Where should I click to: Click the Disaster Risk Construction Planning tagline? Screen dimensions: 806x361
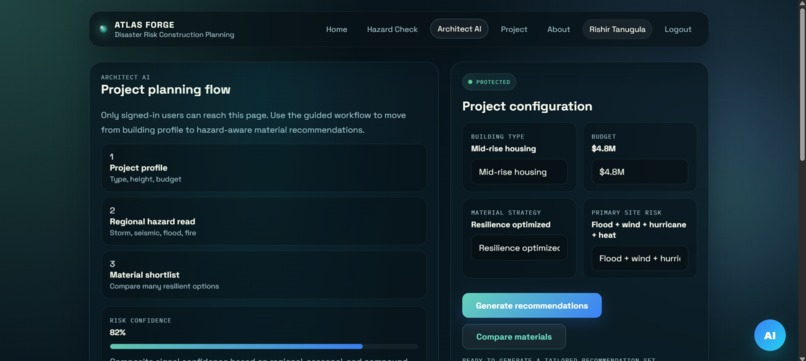174,35
